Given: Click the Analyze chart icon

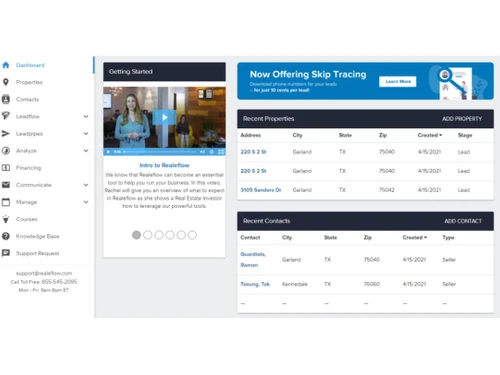Looking at the screenshot, I should click(6, 150).
